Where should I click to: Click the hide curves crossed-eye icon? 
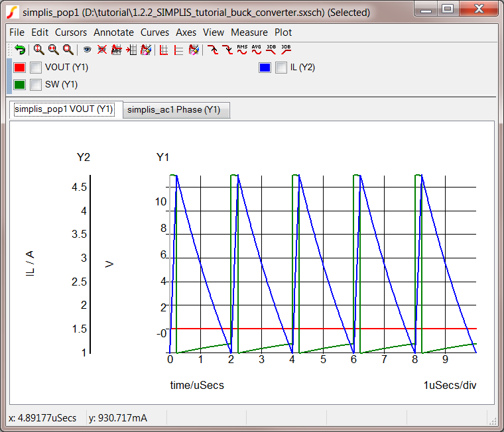102,50
